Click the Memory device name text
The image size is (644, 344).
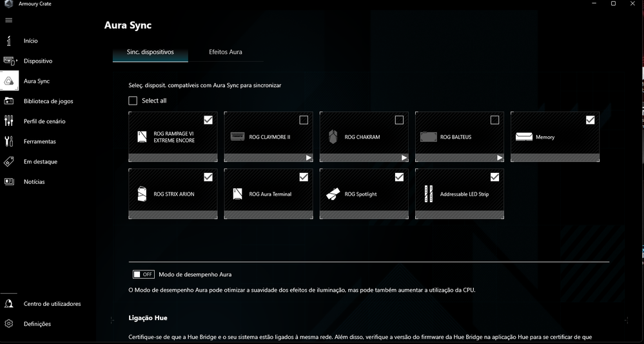pyautogui.click(x=545, y=137)
